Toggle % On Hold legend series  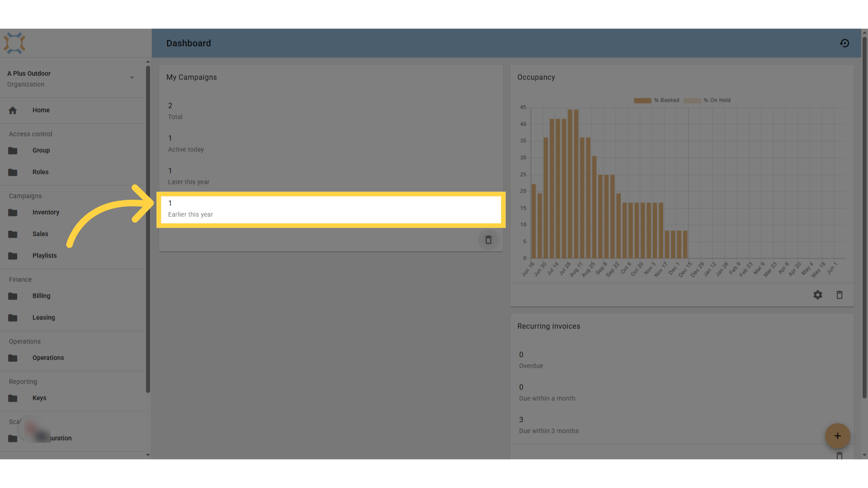[707, 100]
